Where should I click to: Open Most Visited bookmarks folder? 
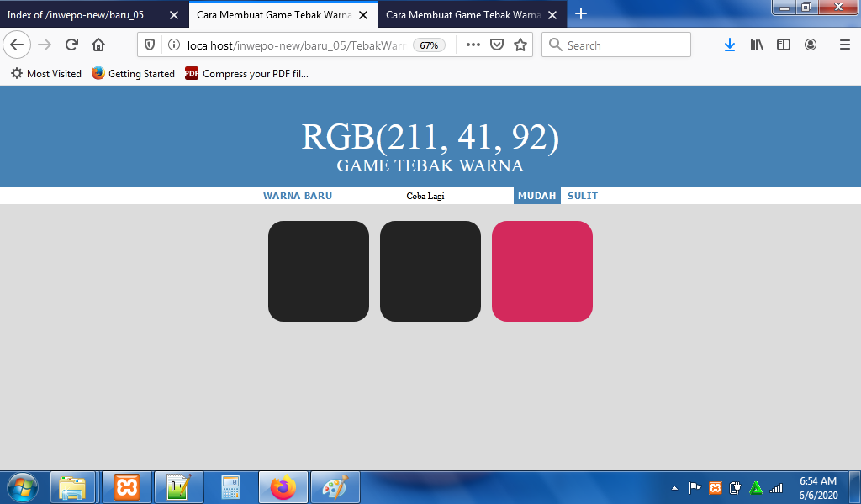46,73
